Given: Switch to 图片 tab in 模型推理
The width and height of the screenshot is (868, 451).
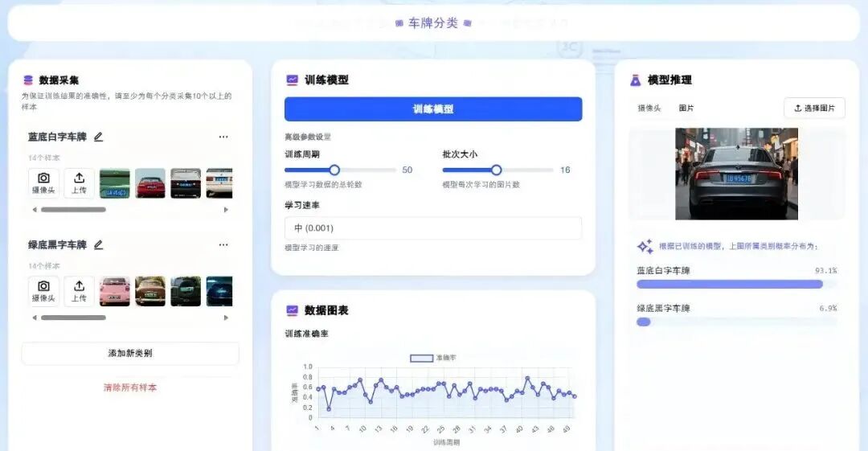Looking at the screenshot, I should (x=686, y=108).
